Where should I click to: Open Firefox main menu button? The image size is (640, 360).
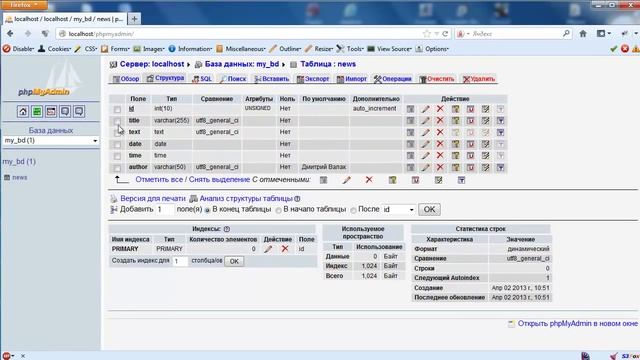coord(24,5)
